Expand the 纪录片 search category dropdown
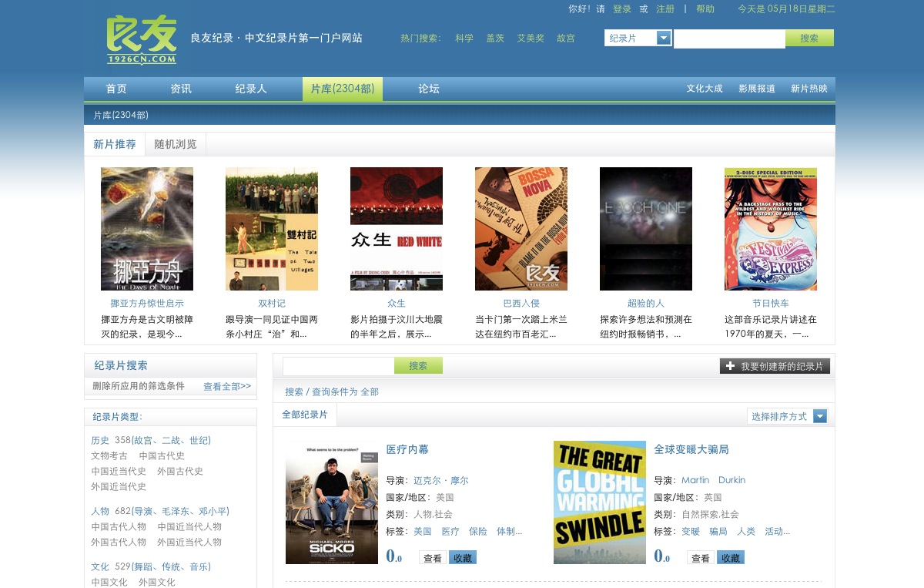924x588 pixels. [663, 38]
